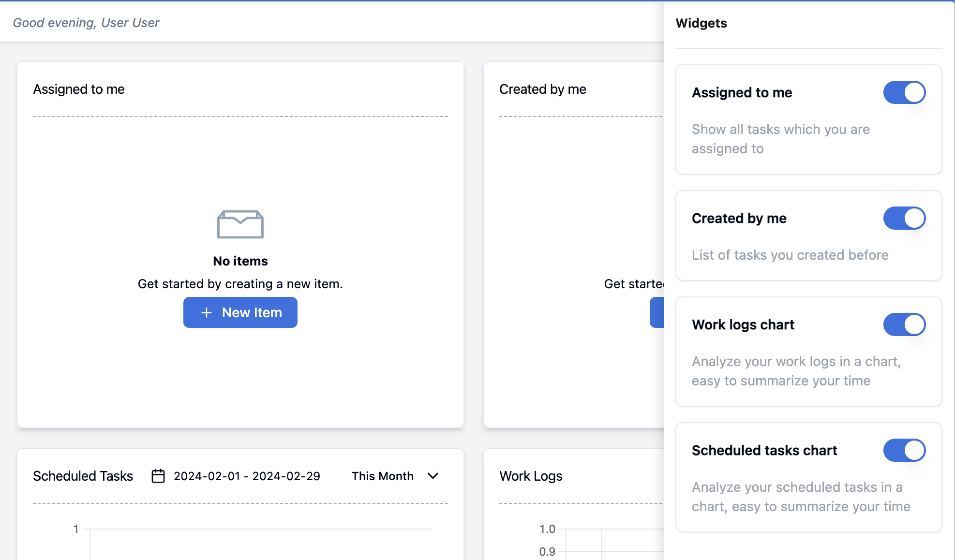Click the Good evening, User User greeting
The width and height of the screenshot is (955, 560).
86,23
